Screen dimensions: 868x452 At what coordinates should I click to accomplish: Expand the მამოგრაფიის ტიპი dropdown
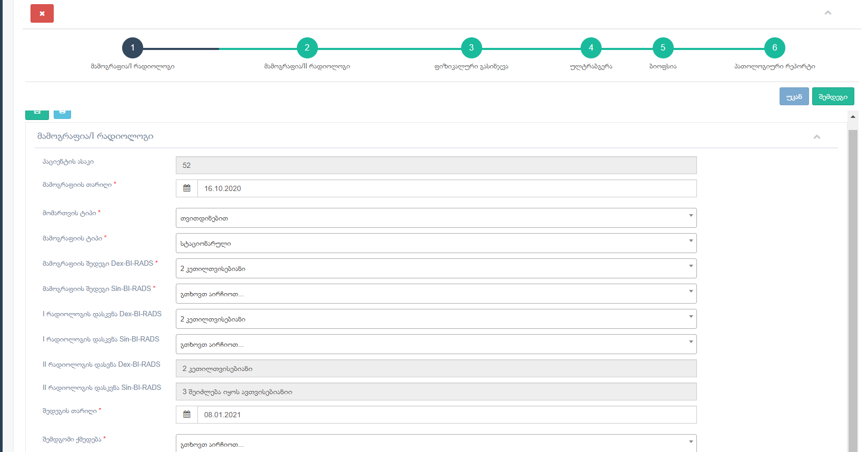point(436,243)
